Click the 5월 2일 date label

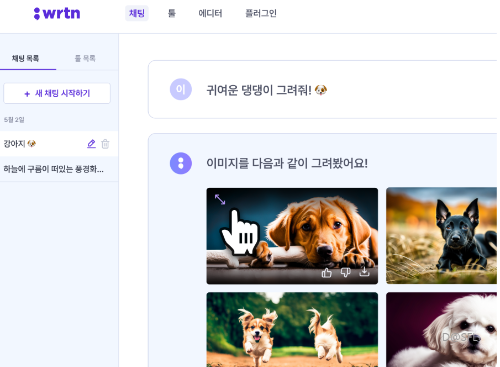pos(14,120)
